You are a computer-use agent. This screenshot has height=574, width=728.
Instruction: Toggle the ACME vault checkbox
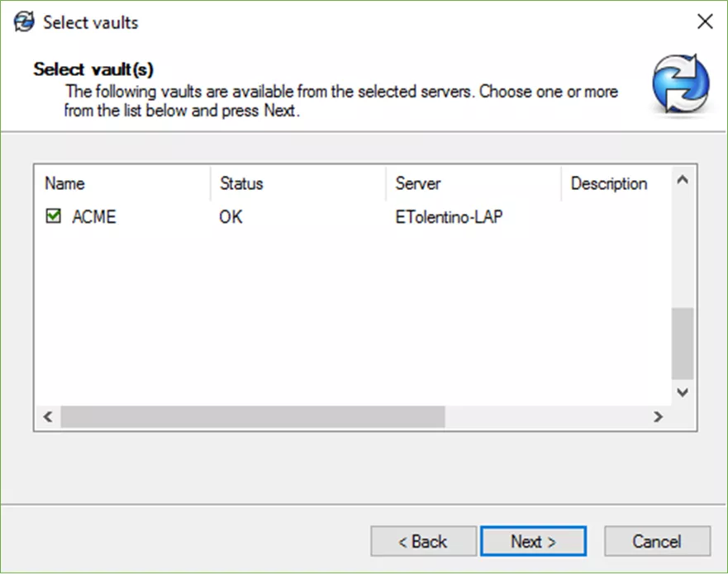pos(54,217)
